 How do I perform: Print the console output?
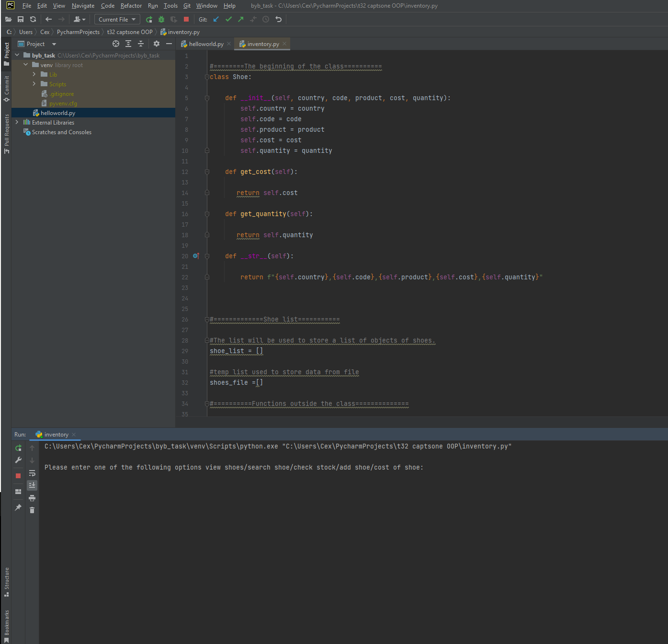[32, 498]
